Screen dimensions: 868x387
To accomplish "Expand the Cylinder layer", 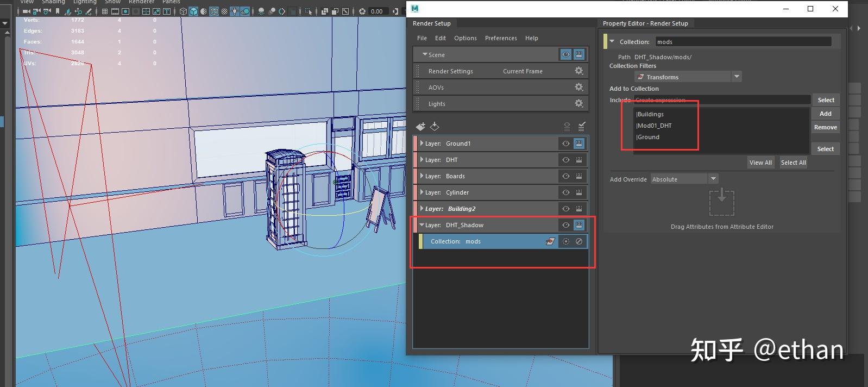I will click(422, 192).
